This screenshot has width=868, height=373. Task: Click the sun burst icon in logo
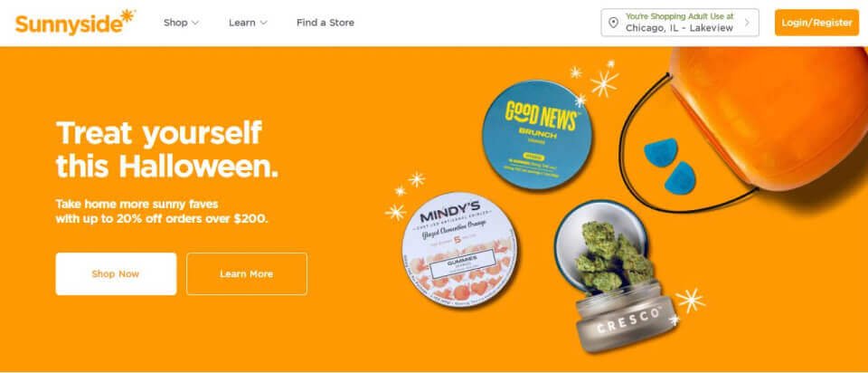pos(127,15)
